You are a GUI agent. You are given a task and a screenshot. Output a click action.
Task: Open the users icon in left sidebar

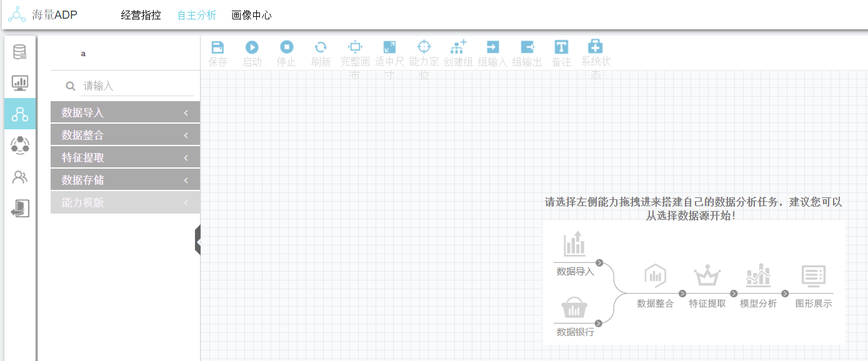[x=20, y=177]
